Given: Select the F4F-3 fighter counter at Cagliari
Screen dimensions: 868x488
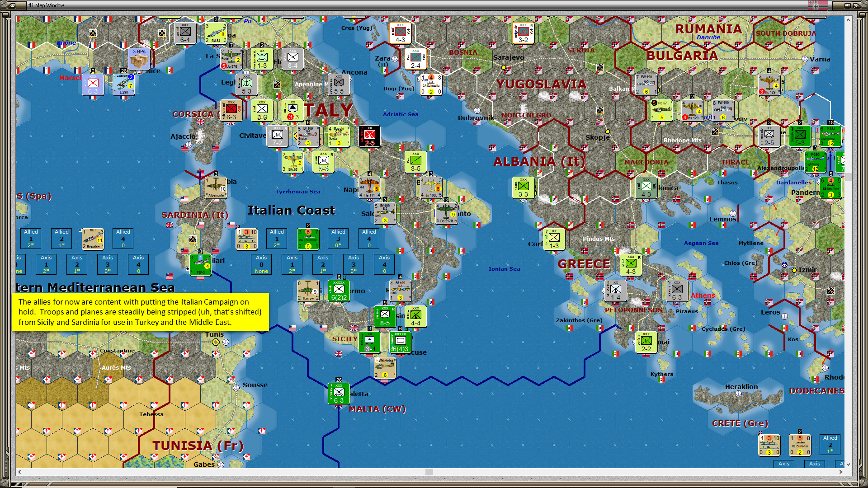Looking at the screenshot, I should (200, 265).
